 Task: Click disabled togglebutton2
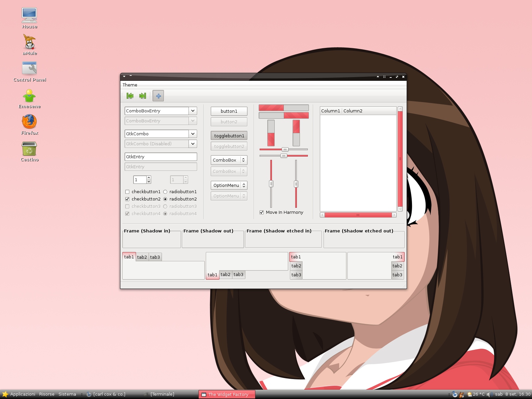click(x=229, y=146)
